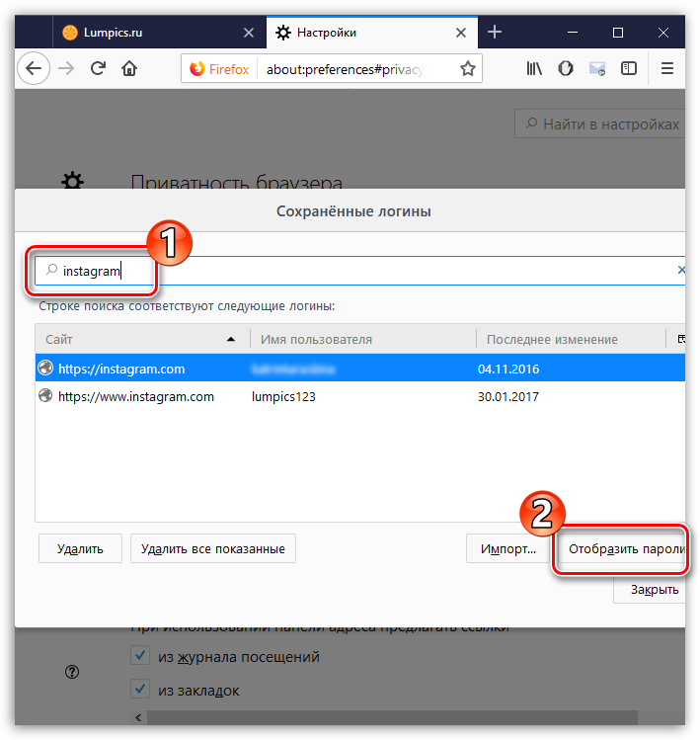Click Удалить все показанные button
The width and height of the screenshot is (700, 740).
point(212,549)
